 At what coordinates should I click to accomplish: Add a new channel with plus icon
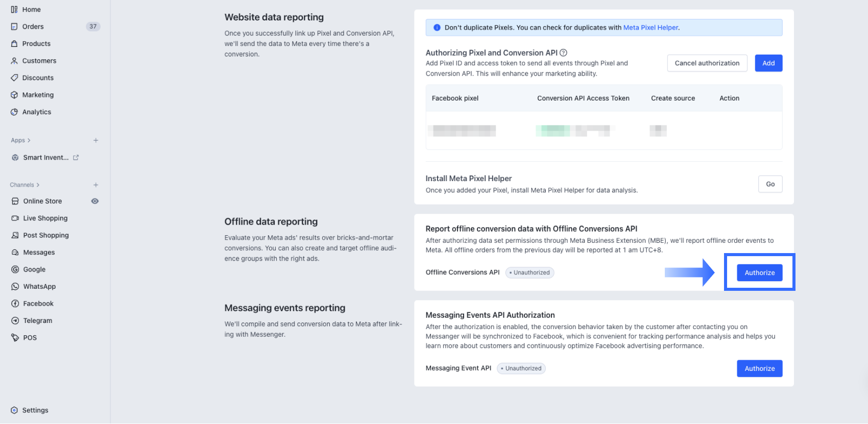95,185
